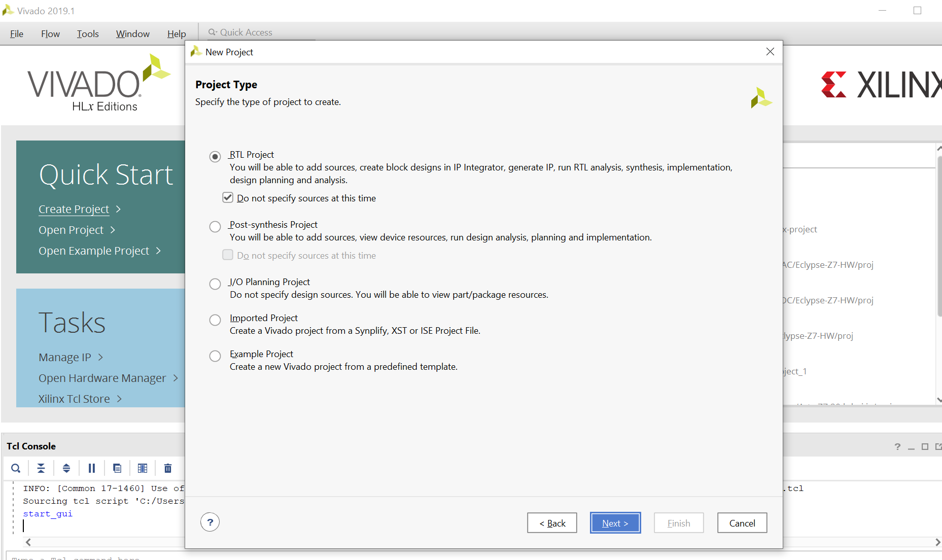This screenshot has width=942, height=560.
Task: Open the wizard help question-mark icon
Action: click(x=210, y=522)
